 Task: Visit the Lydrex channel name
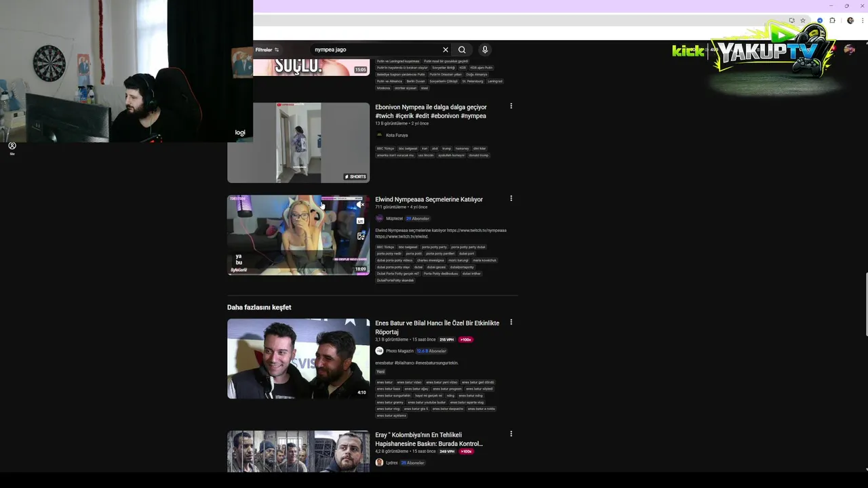point(392,463)
